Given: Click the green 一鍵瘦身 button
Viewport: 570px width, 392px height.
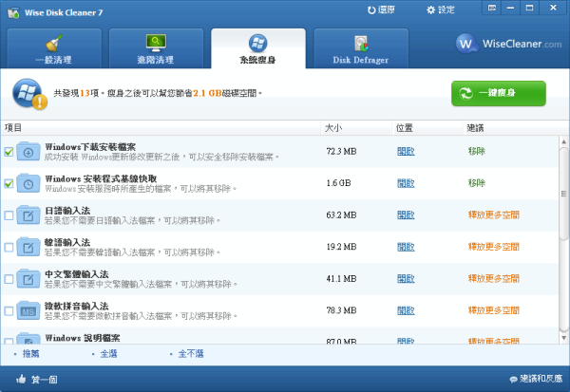Looking at the screenshot, I should (x=499, y=93).
